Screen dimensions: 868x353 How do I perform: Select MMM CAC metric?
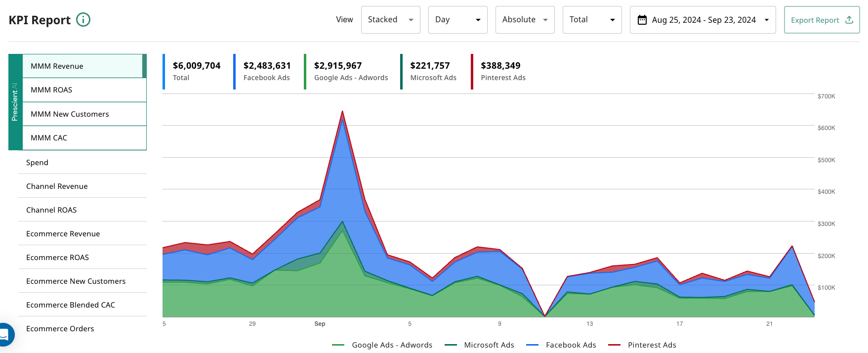tap(84, 138)
